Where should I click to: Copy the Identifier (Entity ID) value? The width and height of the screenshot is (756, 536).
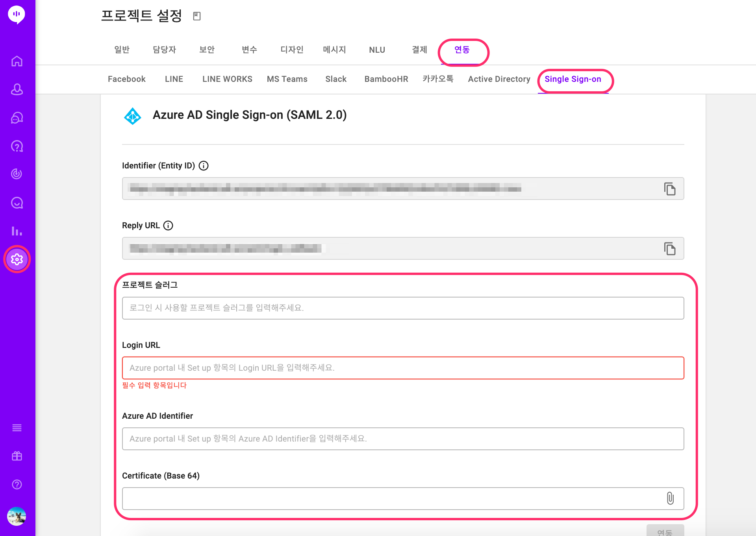pyautogui.click(x=670, y=189)
